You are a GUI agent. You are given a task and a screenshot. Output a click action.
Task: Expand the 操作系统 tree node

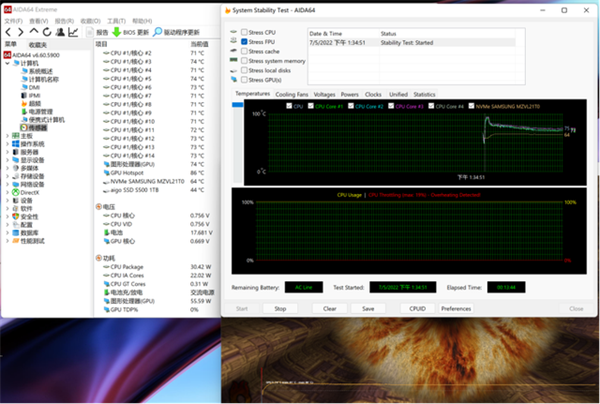point(7,144)
